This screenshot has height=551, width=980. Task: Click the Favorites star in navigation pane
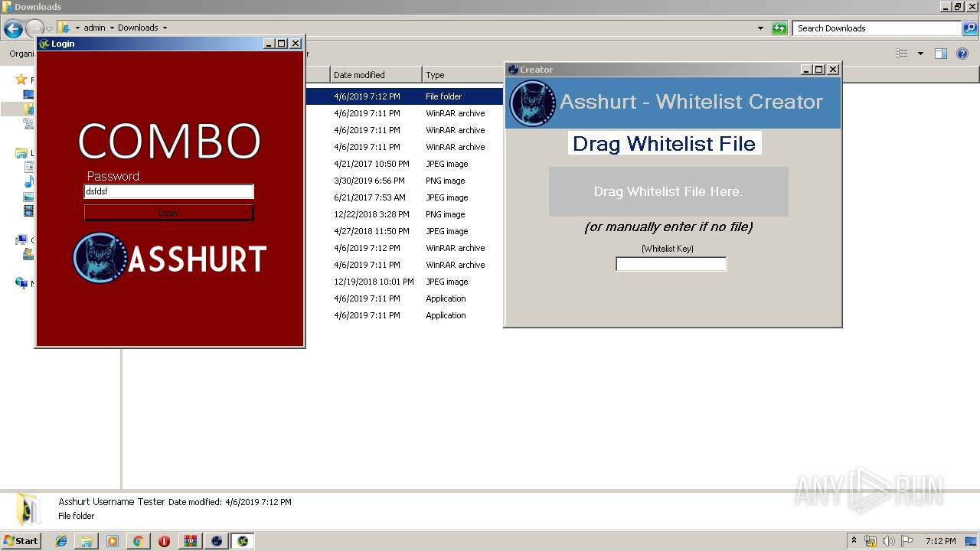pos(21,80)
